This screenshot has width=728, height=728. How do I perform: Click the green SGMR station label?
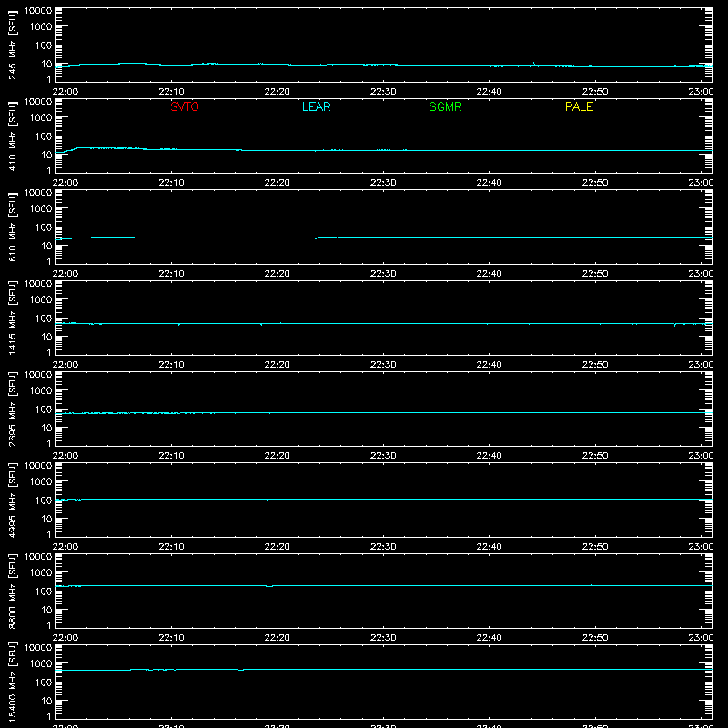coord(445,106)
